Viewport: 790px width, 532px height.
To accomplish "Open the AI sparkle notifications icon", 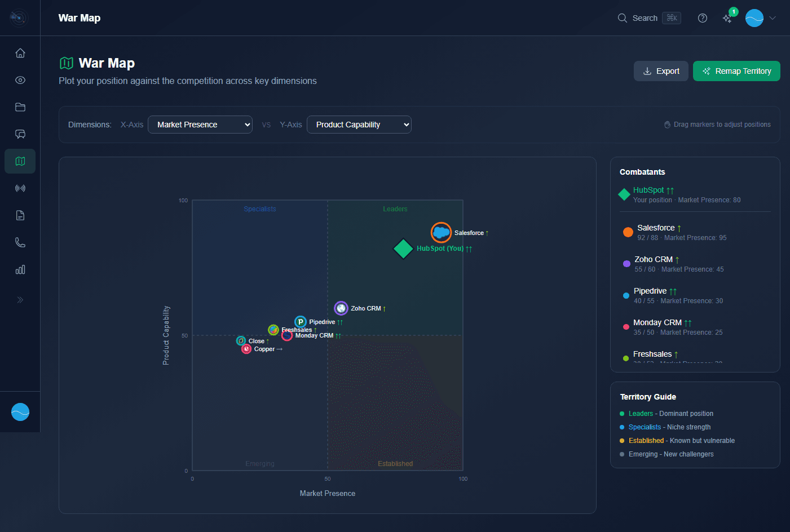I will pos(728,18).
